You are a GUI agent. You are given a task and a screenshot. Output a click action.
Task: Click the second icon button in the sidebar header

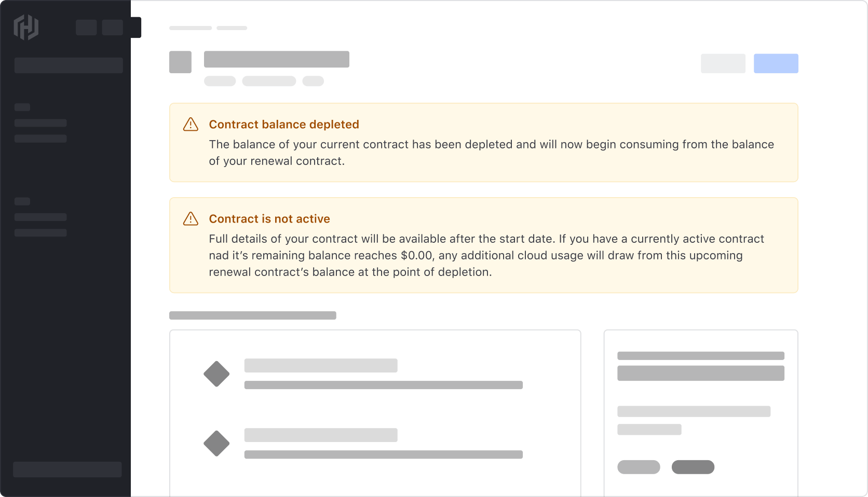(112, 27)
